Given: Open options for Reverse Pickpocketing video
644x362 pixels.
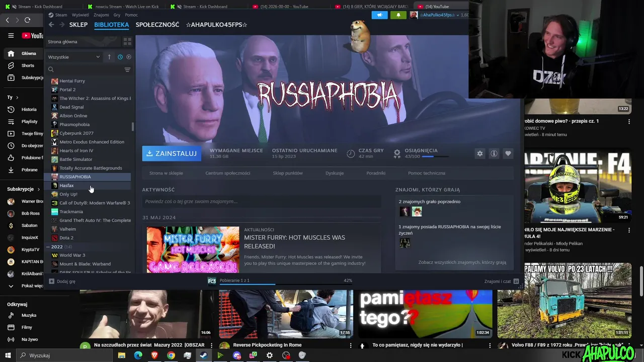Looking at the screenshot, I should click(x=351, y=345).
